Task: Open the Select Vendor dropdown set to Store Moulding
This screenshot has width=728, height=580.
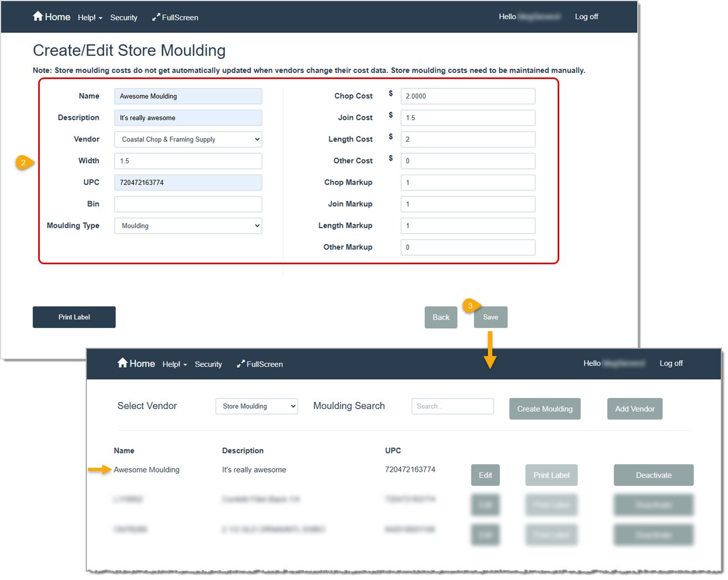Action: tap(256, 406)
